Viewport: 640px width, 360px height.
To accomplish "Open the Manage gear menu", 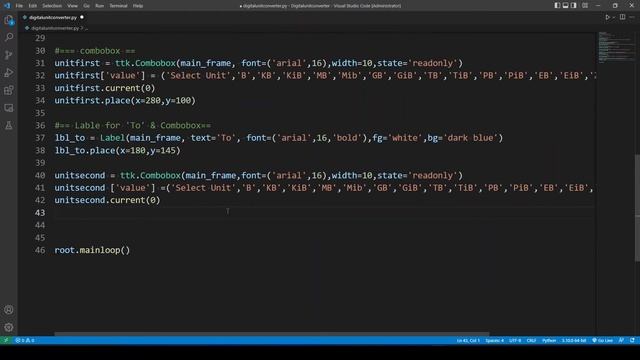I will point(9,327).
